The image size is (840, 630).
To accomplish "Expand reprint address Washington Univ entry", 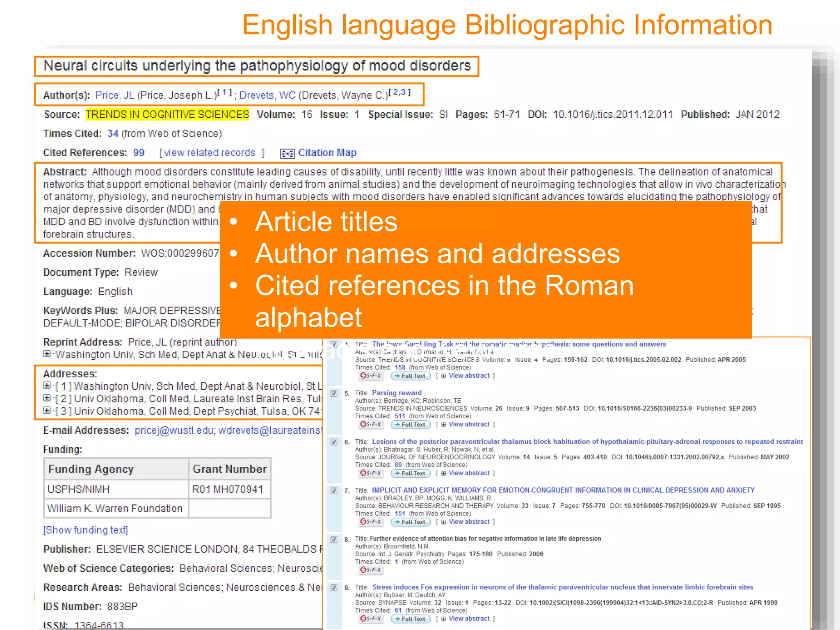I will 47,354.
